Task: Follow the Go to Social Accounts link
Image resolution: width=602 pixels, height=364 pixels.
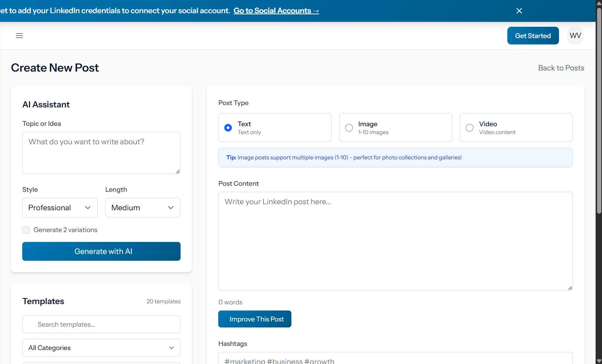Action: (x=276, y=11)
